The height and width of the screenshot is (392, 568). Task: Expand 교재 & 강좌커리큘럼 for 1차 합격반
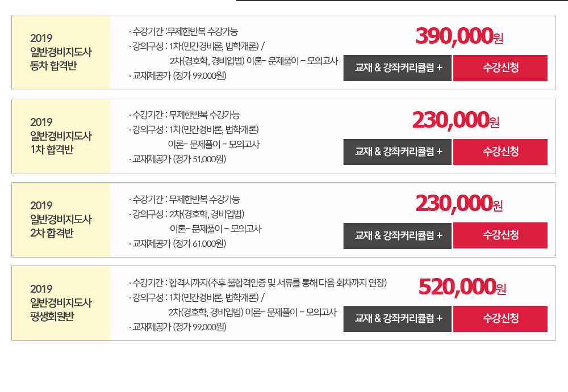pyautogui.click(x=397, y=151)
